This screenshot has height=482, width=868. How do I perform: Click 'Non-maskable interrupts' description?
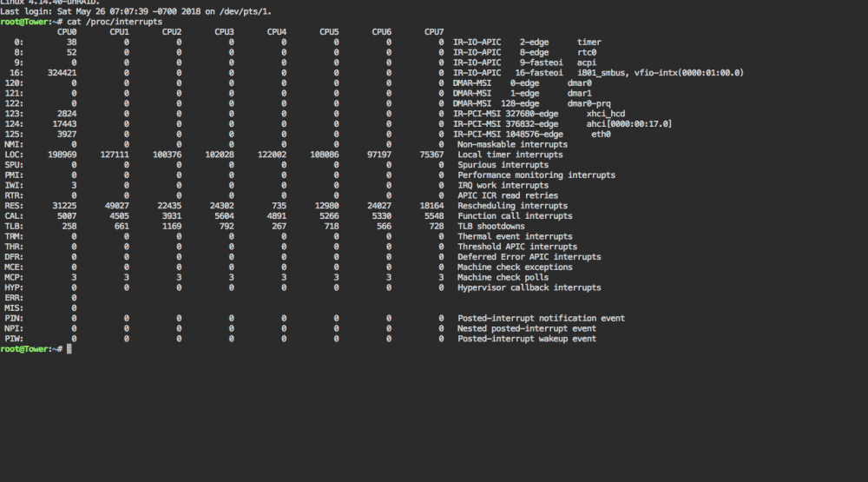513,144
